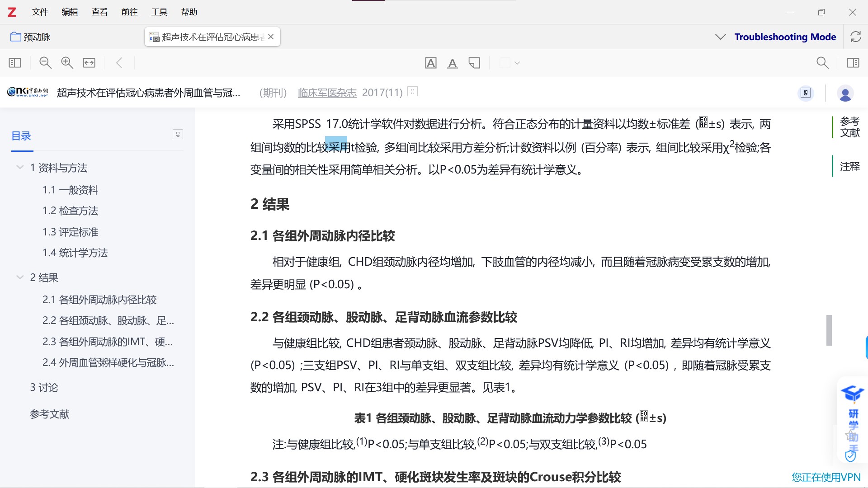Screen dimensions: 868x488
Task: Open annotation color picker dropdown
Action: point(517,63)
